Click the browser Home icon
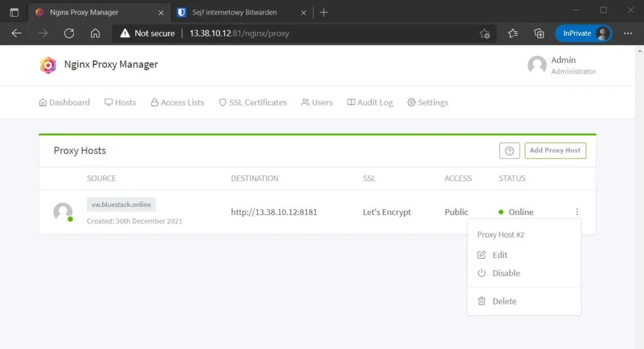 (96, 33)
